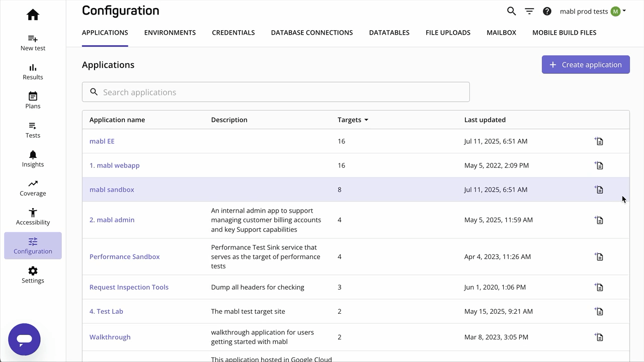Click the copy icon for Performance Sandbox
This screenshot has height=362, width=644.
599,256
